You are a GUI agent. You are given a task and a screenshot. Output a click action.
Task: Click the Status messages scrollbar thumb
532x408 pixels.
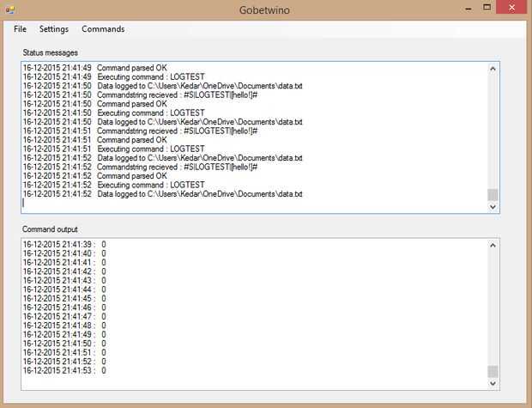click(x=493, y=195)
